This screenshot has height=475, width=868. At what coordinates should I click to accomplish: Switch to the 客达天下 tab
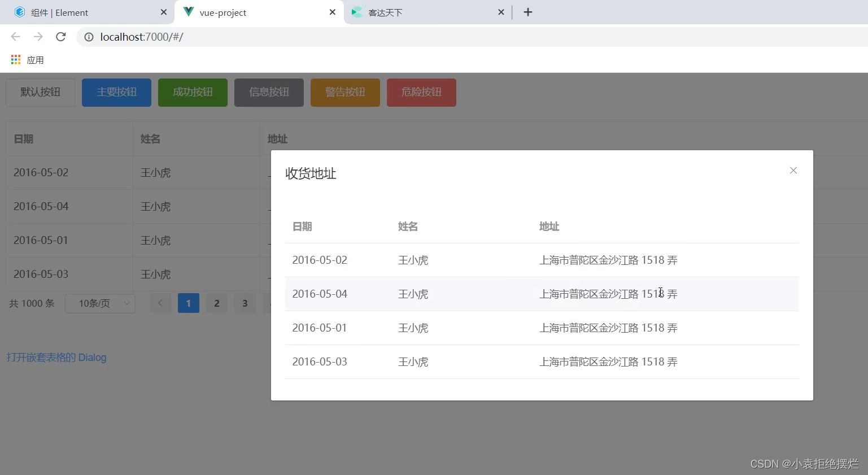click(x=428, y=12)
